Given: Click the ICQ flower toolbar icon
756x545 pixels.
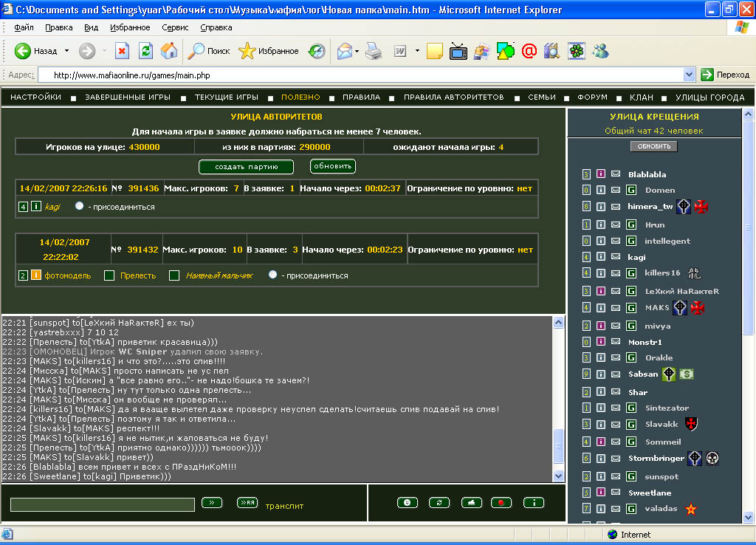Looking at the screenshot, I should 576,51.
